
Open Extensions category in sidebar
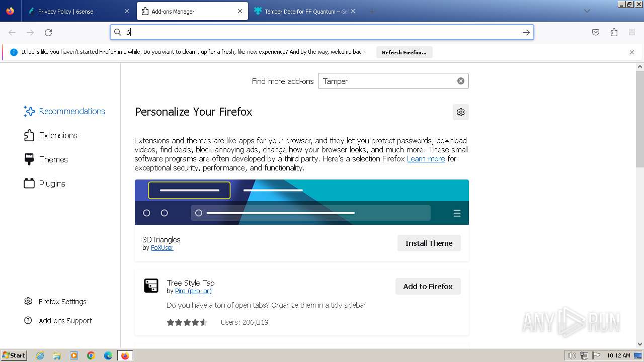(51, 135)
